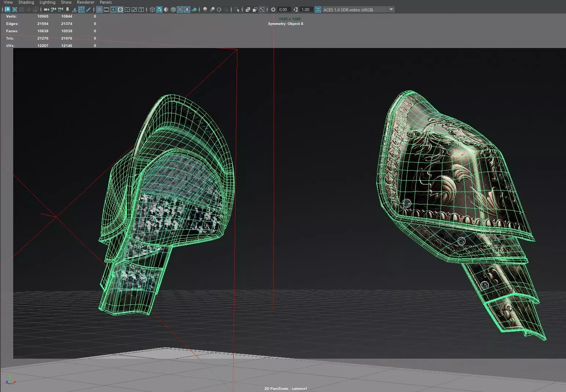Click the XYZ axis indicator gizmo

pos(10,380)
